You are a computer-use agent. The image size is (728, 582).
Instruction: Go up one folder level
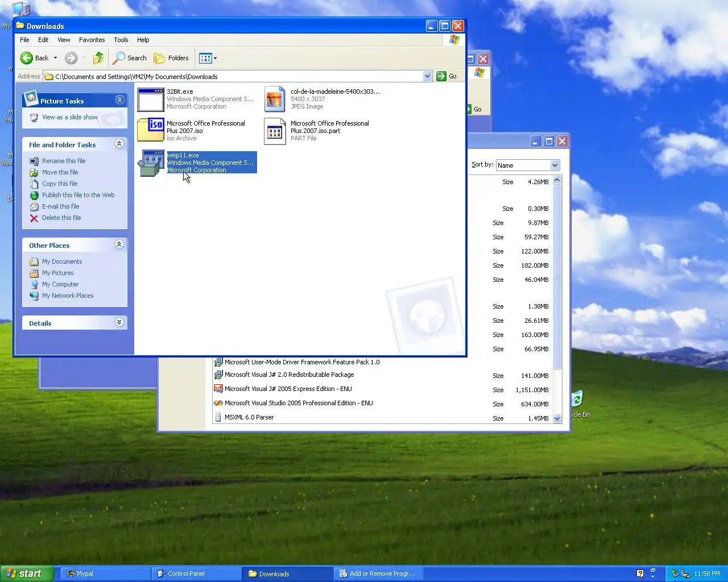click(x=98, y=58)
